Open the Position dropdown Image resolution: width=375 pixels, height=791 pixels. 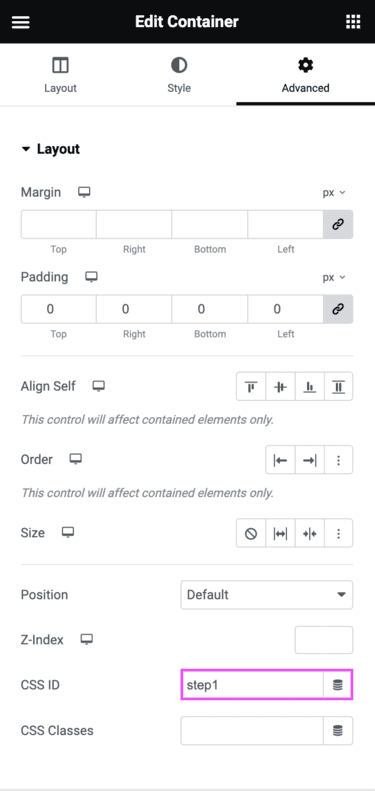[266, 595]
